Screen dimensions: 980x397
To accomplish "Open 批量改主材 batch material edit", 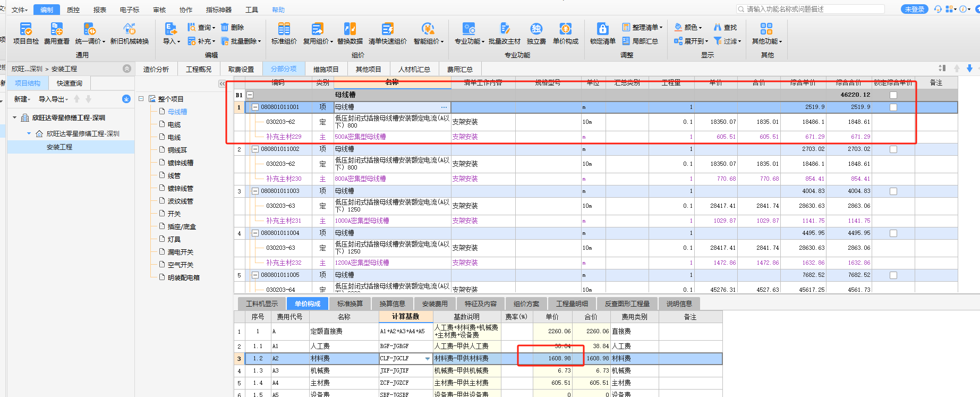I will (x=504, y=33).
